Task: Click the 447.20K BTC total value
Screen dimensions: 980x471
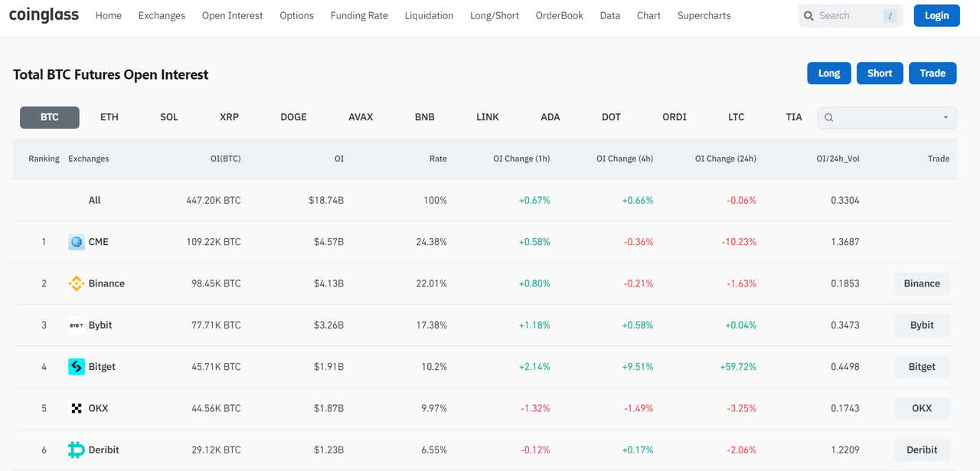Action: (x=214, y=201)
